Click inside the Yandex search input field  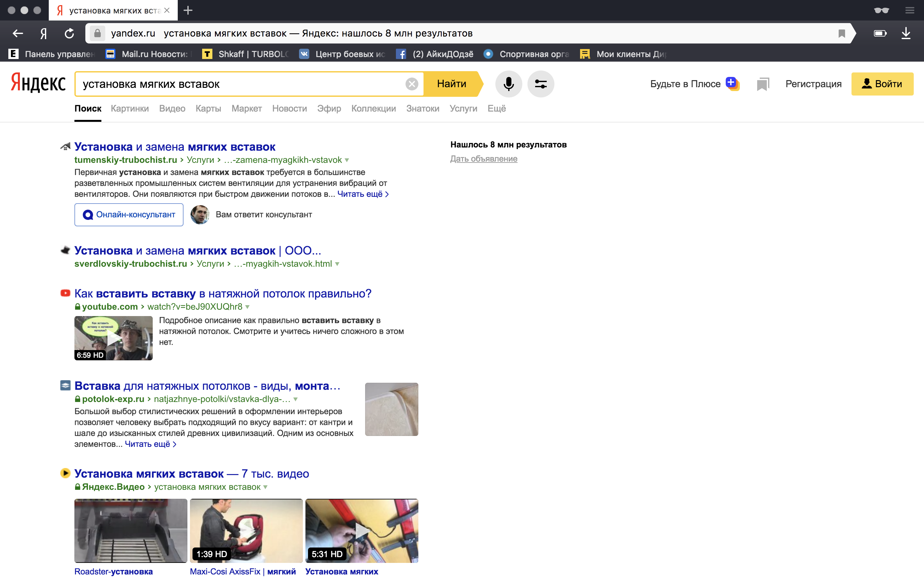[241, 84]
